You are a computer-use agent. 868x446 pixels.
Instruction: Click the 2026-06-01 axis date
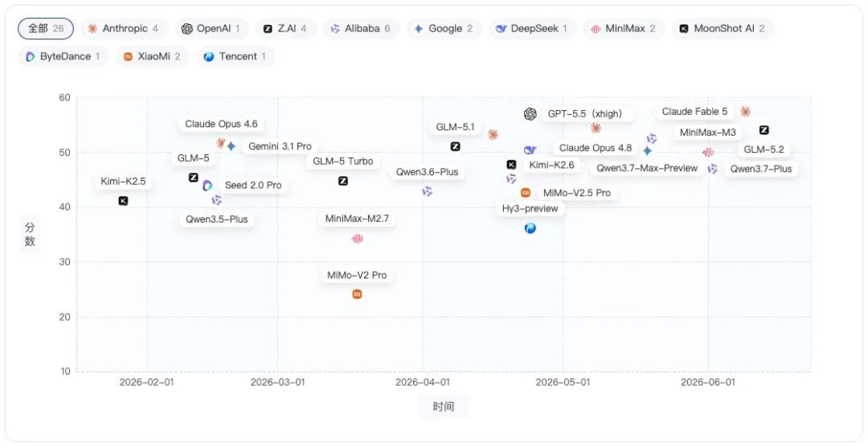[708, 382]
